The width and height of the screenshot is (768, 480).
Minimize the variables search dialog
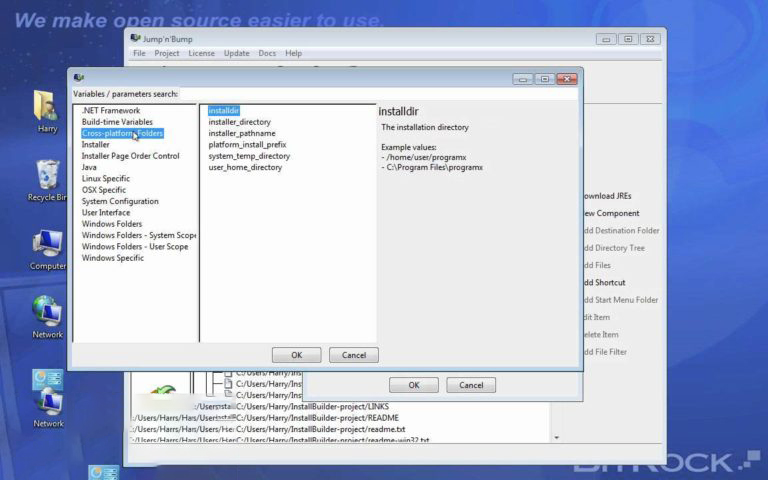coord(523,79)
